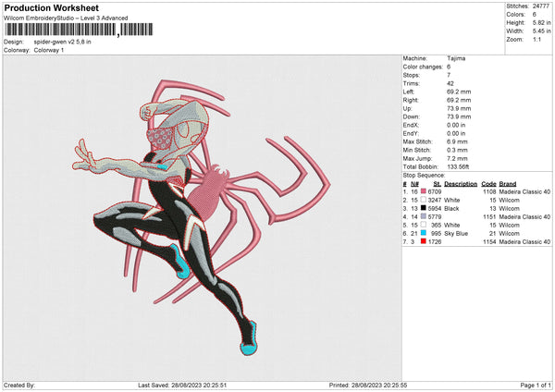
Task: Select Madeira Classic 40 brand in stop 1
Action: 524,191
